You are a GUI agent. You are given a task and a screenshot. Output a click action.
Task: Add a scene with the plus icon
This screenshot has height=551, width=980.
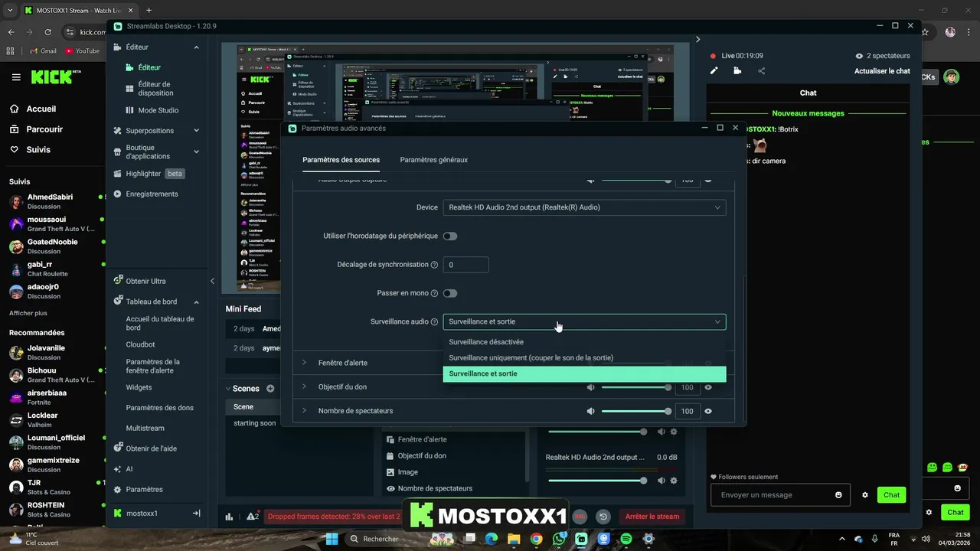[x=270, y=389]
